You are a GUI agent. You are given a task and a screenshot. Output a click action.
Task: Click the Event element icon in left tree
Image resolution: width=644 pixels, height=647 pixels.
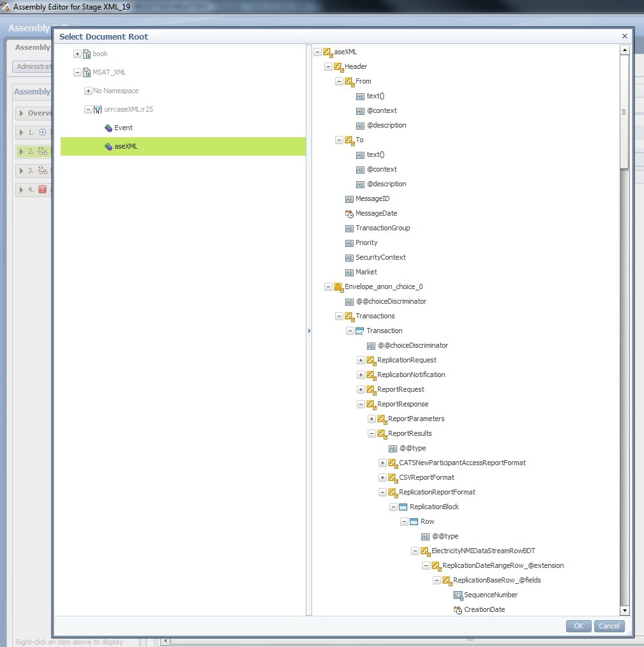click(x=109, y=128)
